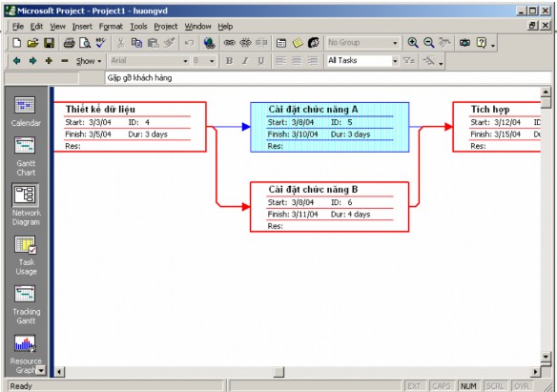The height and width of the screenshot is (392, 557).
Task: Click the New project icon
Action: (x=17, y=43)
